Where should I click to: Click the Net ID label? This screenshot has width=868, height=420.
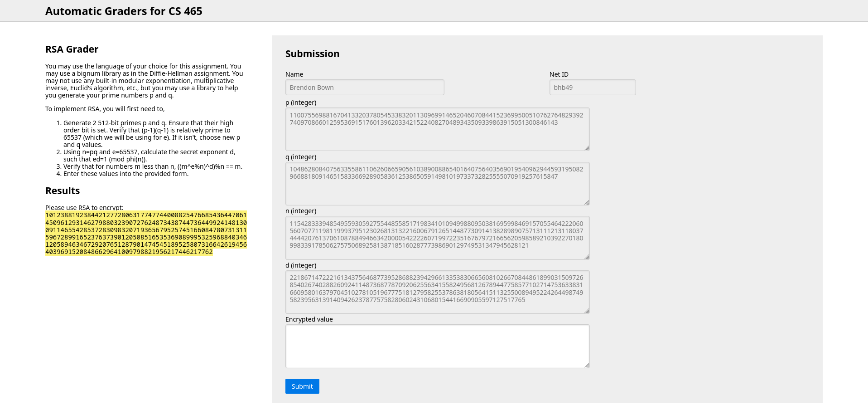click(559, 74)
